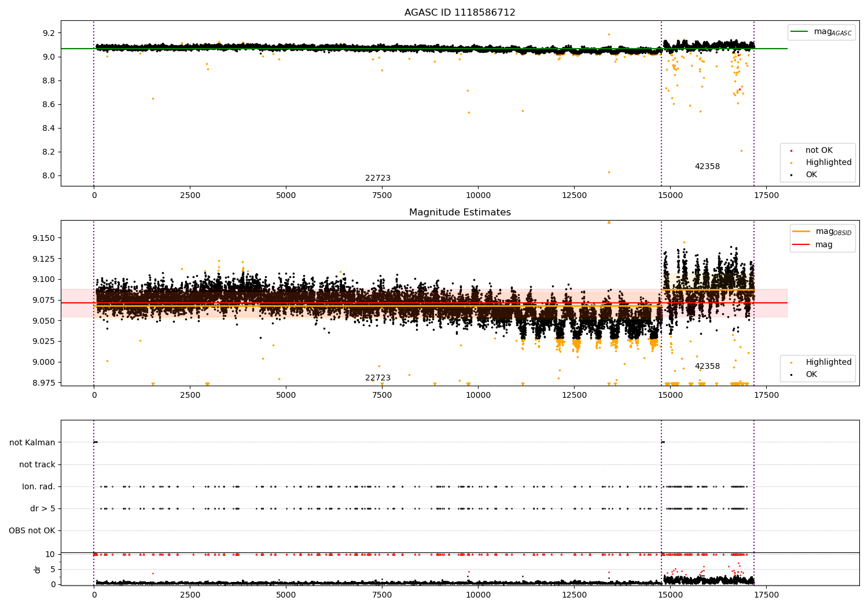
Task: Click 'OK' legend entry in middle plot
Action: pyautogui.click(x=804, y=375)
